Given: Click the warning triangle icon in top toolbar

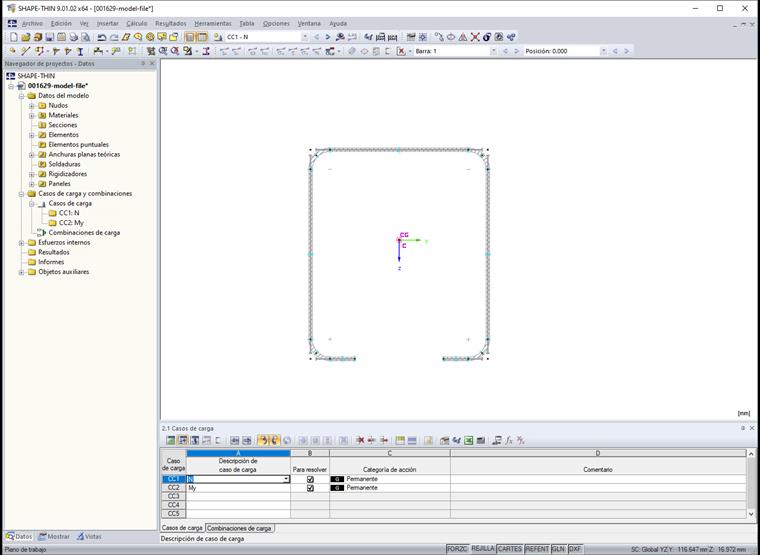Looking at the screenshot, I should pos(463,37).
